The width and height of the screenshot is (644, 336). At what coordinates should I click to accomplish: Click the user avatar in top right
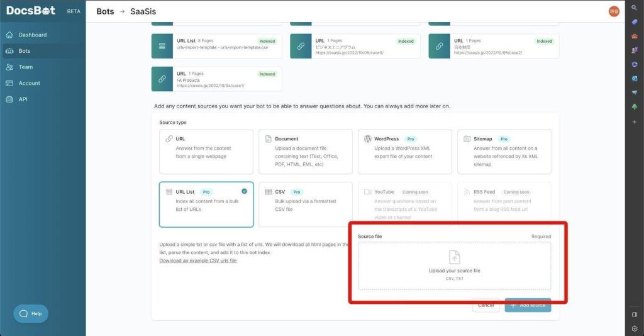613,11
